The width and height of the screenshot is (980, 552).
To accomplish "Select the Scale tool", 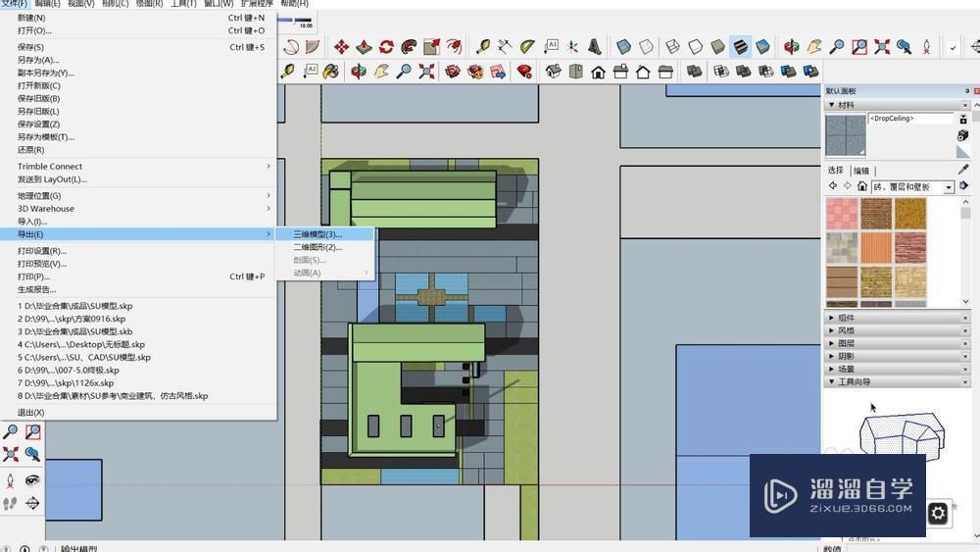I will (431, 47).
